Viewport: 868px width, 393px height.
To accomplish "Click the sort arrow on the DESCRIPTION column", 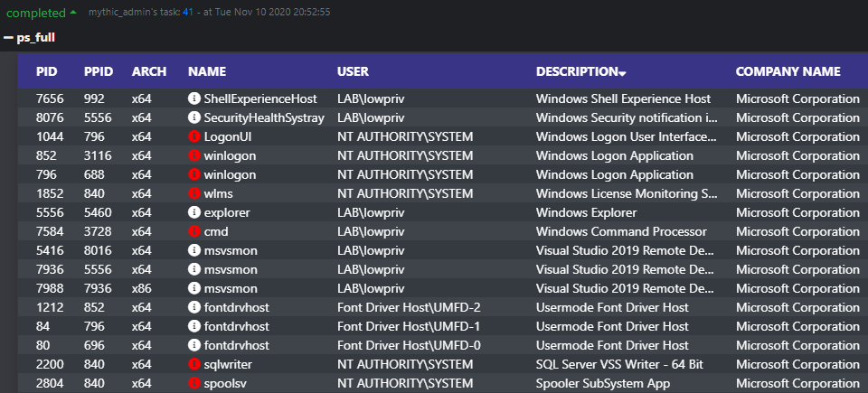I will [x=623, y=73].
